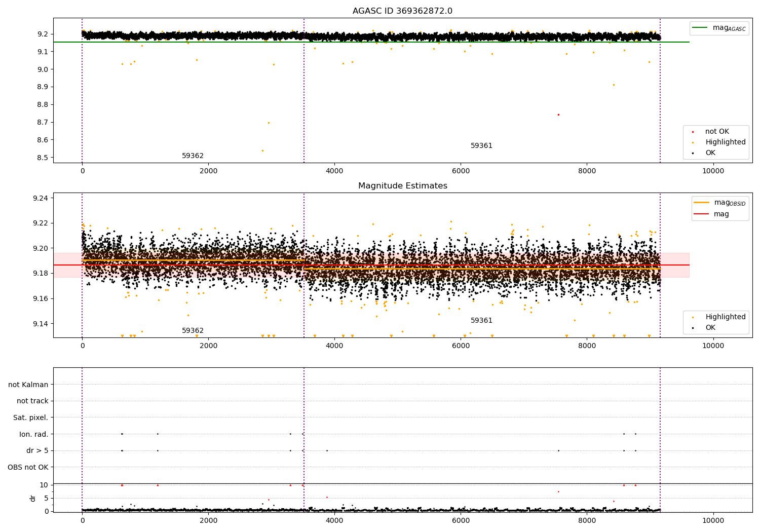760x532 pixels.
Task: Click the '8.5' y-tick in the top plot
Action: (44, 158)
